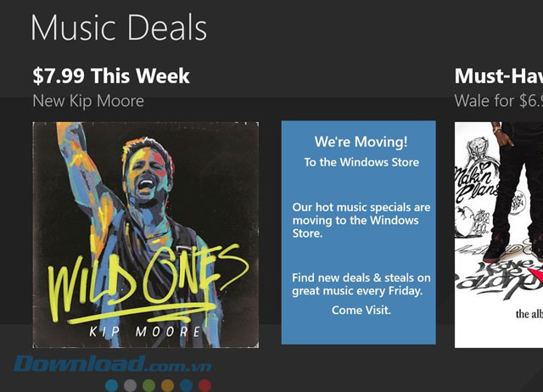Click the dark blue dot beside the red dot
Image resolution: width=543 pixels, height=392 pixels.
point(186,385)
